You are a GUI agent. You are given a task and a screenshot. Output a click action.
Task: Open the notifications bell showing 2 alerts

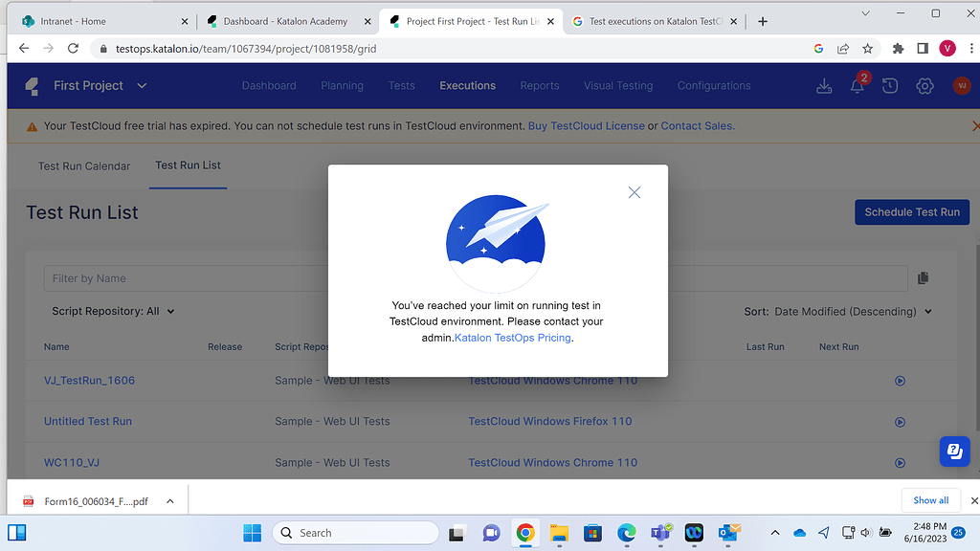pos(857,85)
